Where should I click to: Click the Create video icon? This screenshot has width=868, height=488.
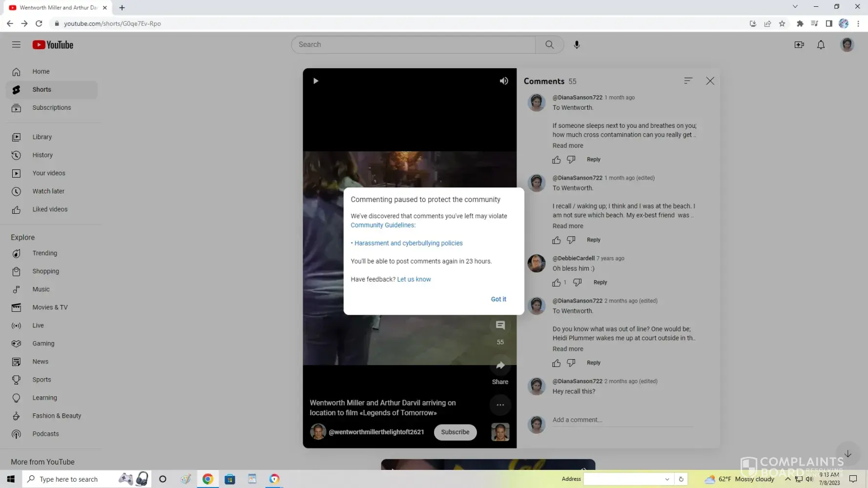click(x=799, y=45)
